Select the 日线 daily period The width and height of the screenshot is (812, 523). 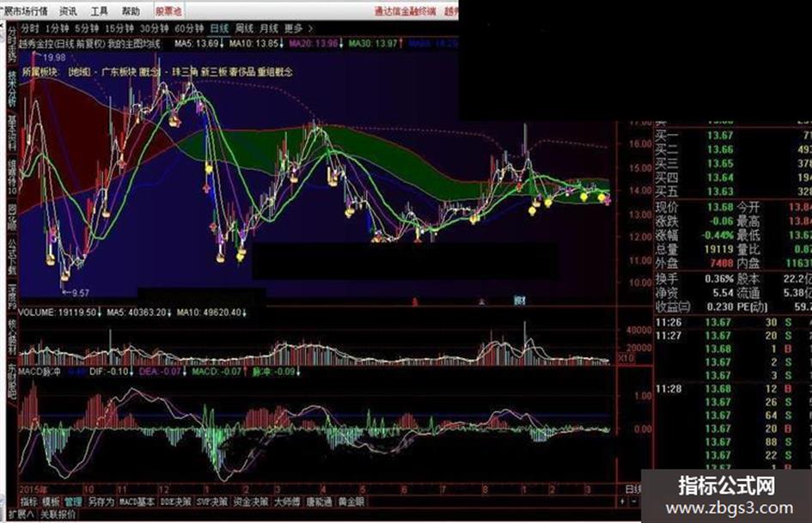pyautogui.click(x=219, y=28)
